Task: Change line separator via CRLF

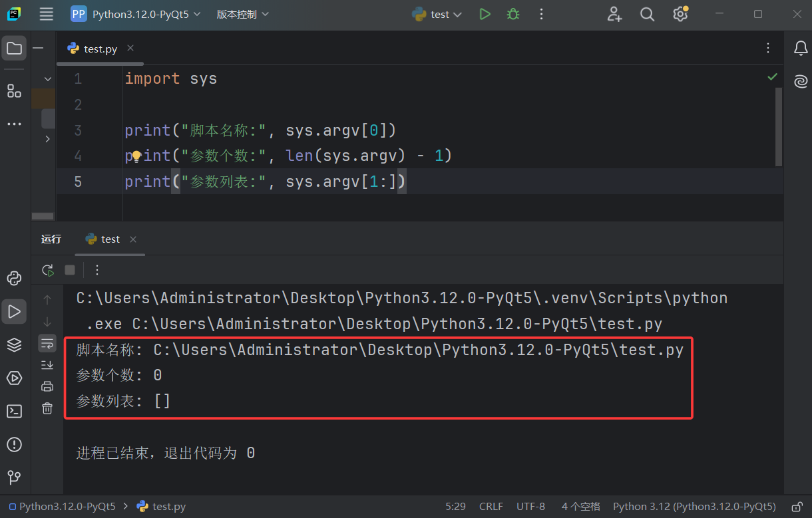Action: click(491, 507)
